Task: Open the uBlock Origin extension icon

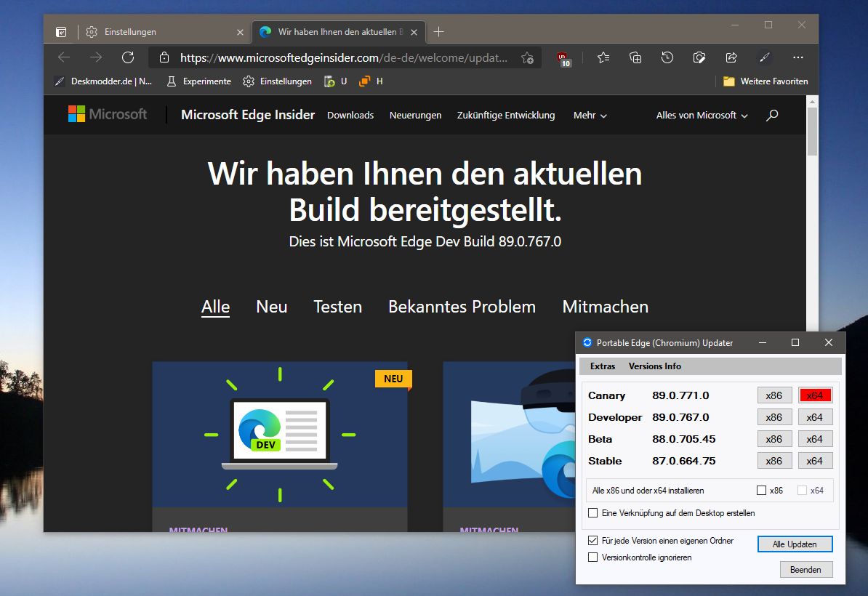Action: [563, 59]
